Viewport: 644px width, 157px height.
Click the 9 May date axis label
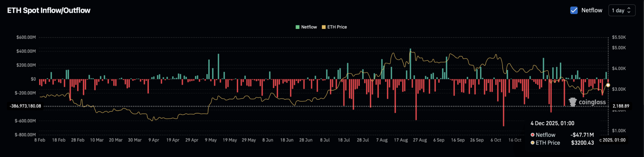click(x=211, y=140)
